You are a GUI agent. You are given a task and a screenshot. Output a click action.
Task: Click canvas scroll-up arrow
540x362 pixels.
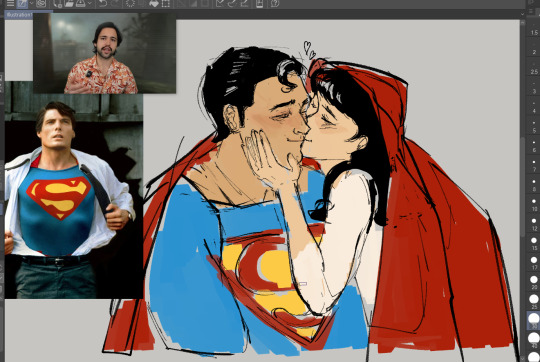click(522, 22)
